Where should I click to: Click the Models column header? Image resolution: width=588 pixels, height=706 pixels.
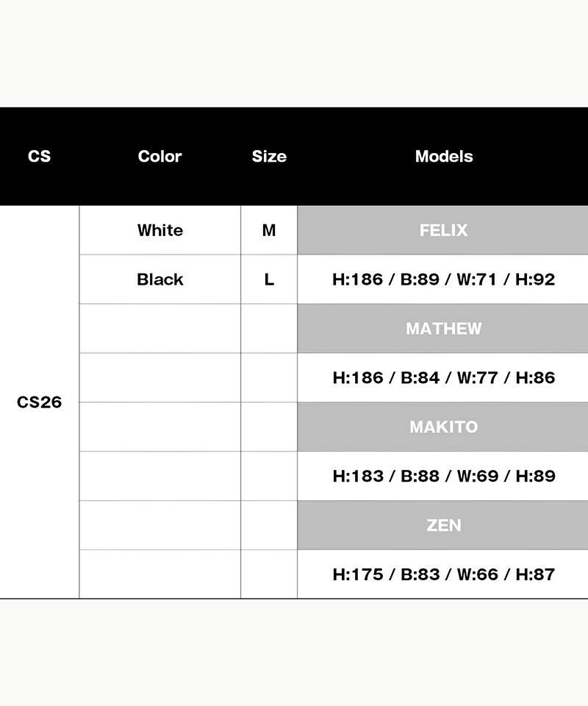coord(443,156)
